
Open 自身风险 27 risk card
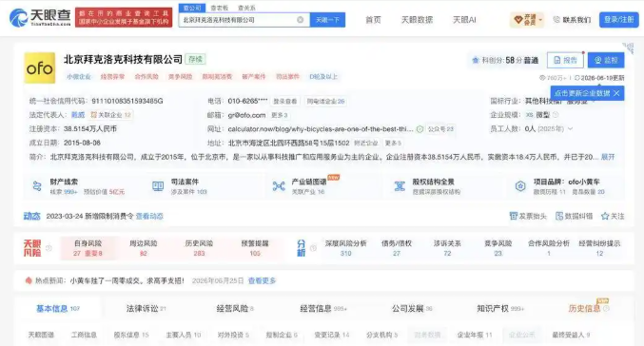(x=88, y=248)
